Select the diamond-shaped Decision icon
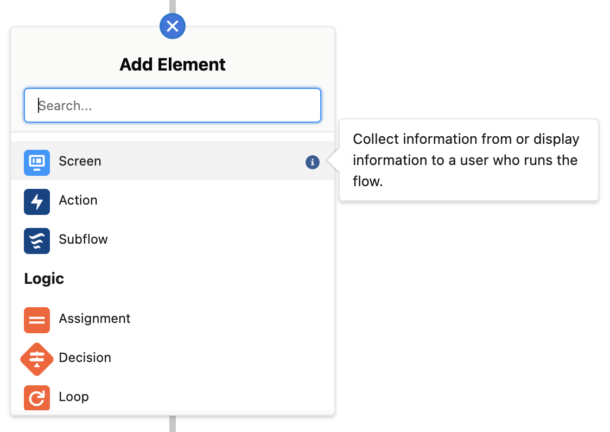Image resolution: width=610 pixels, height=432 pixels. pyautogui.click(x=37, y=358)
